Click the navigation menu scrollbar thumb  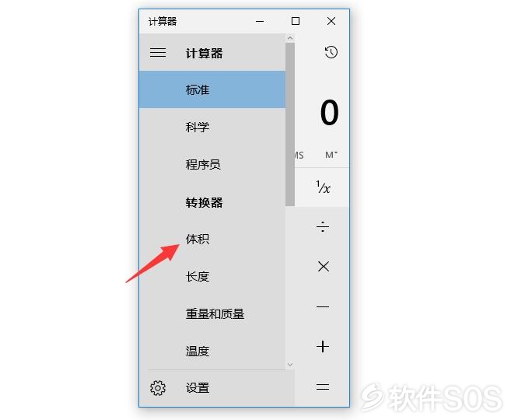click(290, 124)
